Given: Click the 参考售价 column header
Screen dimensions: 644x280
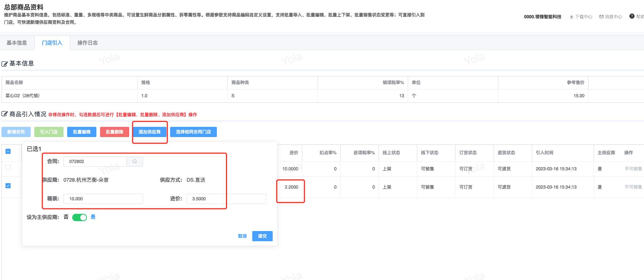Looking at the screenshot, I should pos(576,83).
